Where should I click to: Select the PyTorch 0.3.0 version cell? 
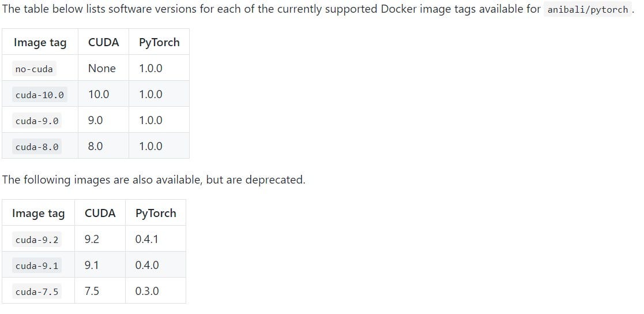click(147, 291)
